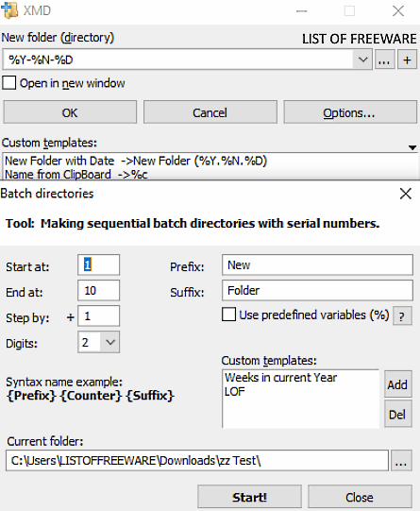Image resolution: width=420 pixels, height=511 pixels.
Task: Open the Digits dropdown list
Action: click(110, 342)
